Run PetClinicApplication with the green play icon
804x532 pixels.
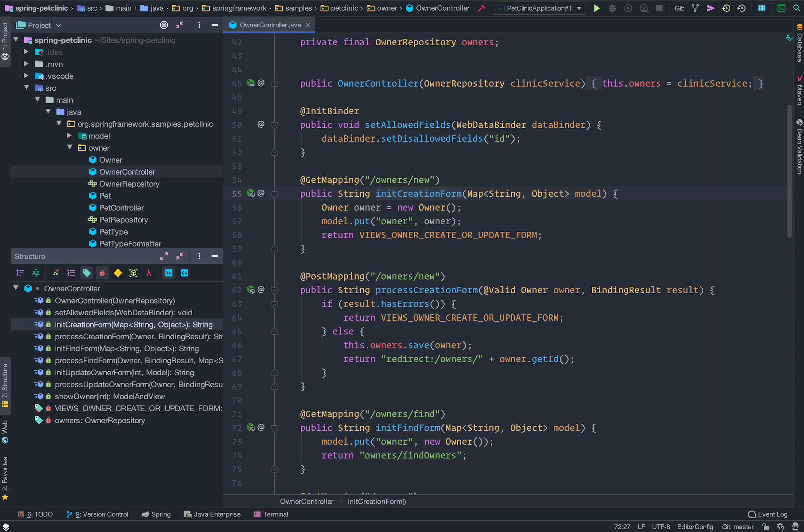click(x=597, y=8)
